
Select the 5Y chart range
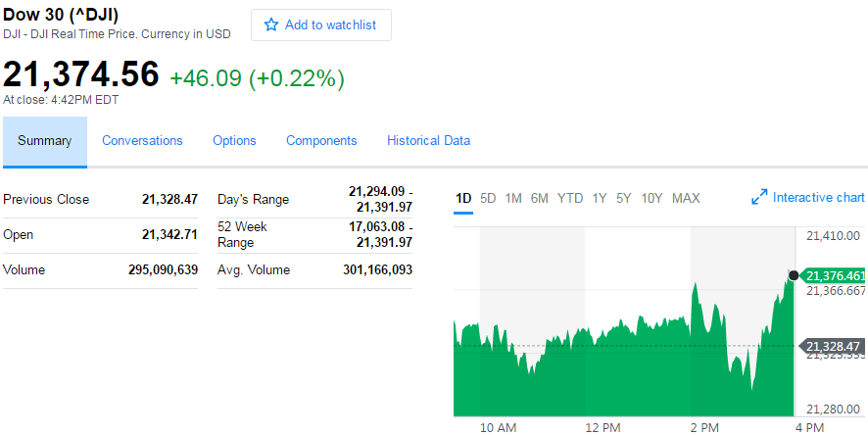[x=624, y=198]
